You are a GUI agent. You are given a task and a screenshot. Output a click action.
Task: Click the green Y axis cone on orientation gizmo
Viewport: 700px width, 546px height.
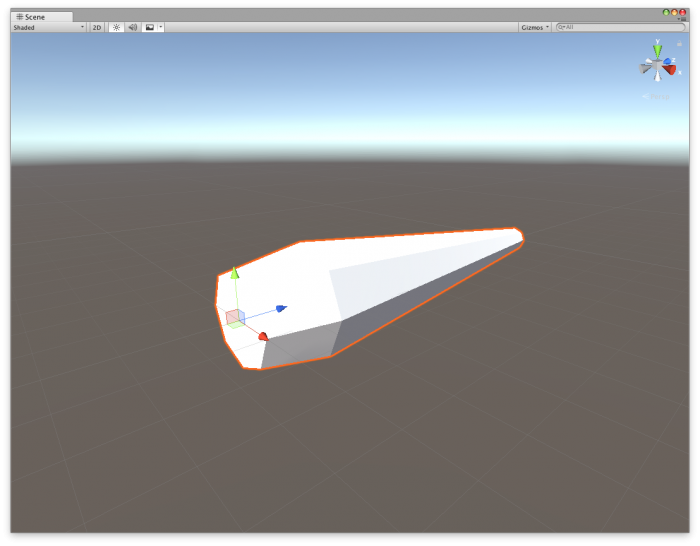[657, 48]
